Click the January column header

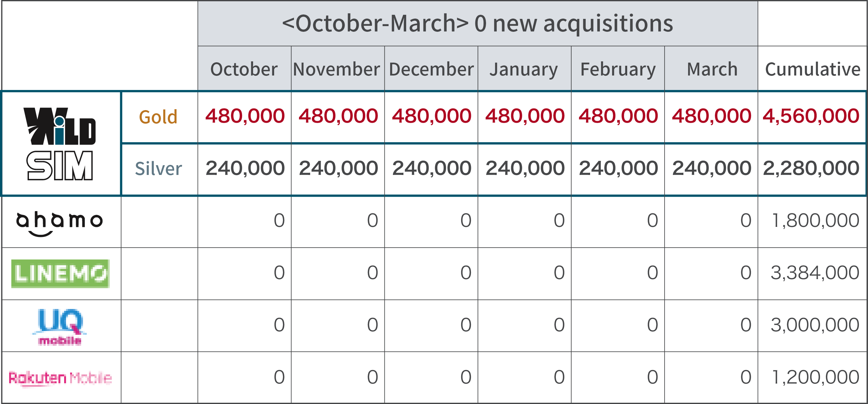[524, 70]
